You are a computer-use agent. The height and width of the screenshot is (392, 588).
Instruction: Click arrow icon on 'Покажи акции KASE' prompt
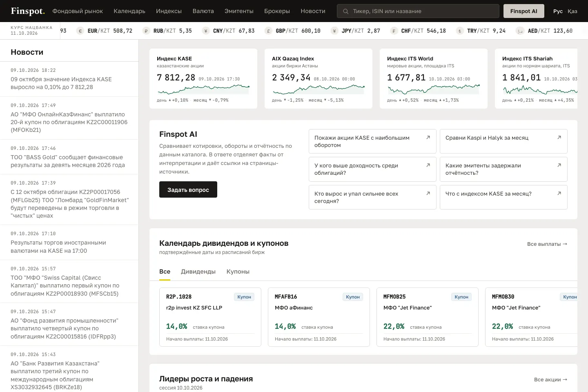(428, 138)
